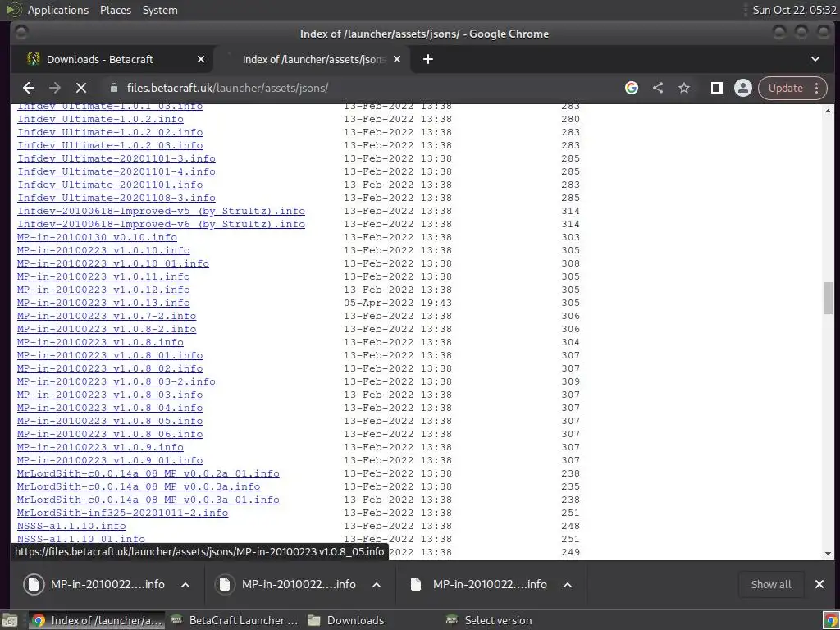Image resolution: width=840 pixels, height=630 pixels.
Task: Click the second downloaded MP-in info file icon
Action: pos(225,584)
